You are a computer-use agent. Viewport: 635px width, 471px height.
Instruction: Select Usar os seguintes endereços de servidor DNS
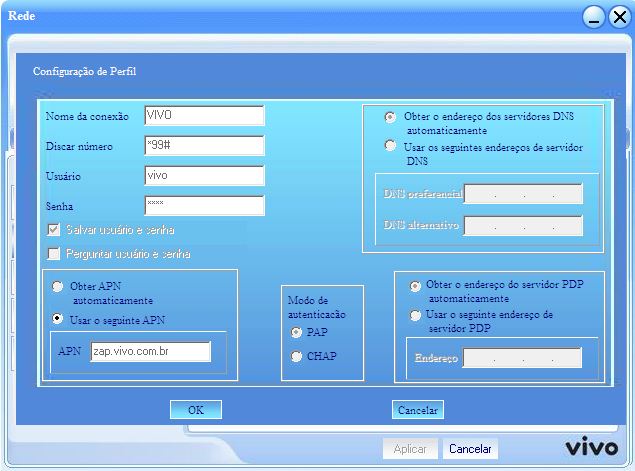click(390, 145)
